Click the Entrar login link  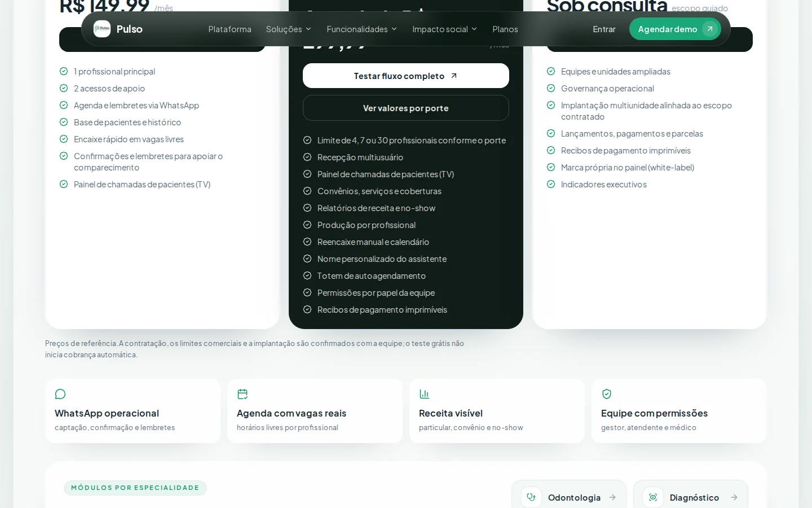604,29
